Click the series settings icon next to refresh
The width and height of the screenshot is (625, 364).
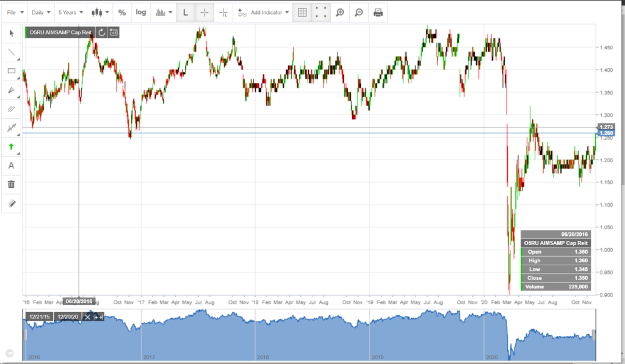114,32
